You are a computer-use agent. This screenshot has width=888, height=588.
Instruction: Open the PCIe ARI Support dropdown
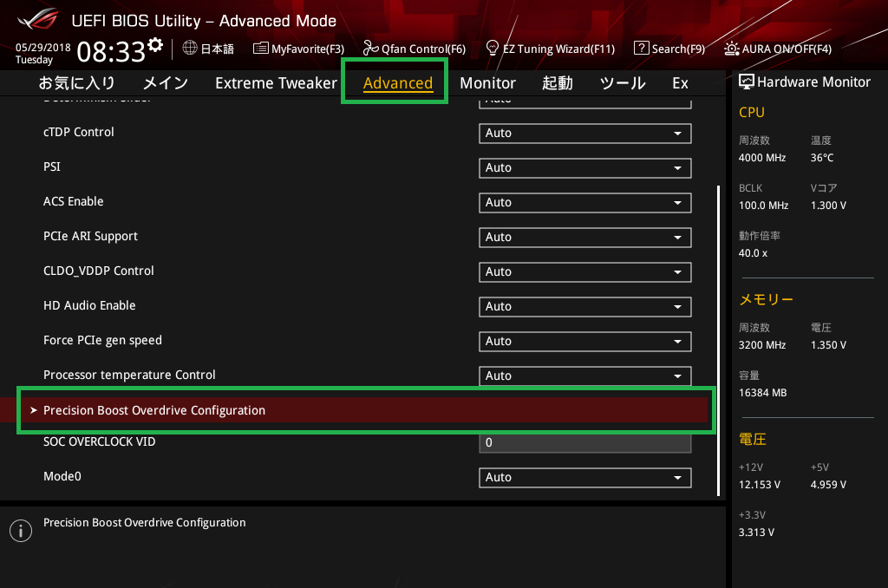(585, 238)
